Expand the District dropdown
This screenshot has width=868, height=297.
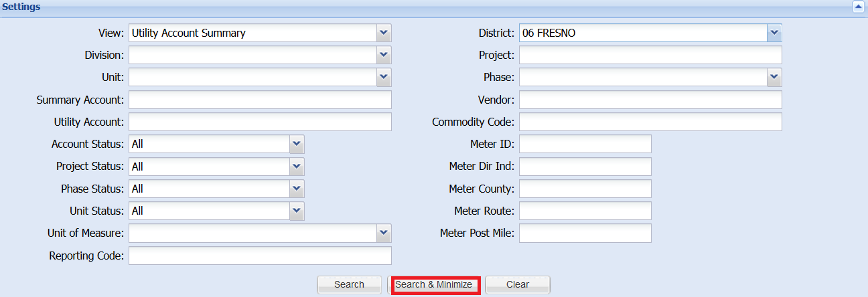point(774,33)
